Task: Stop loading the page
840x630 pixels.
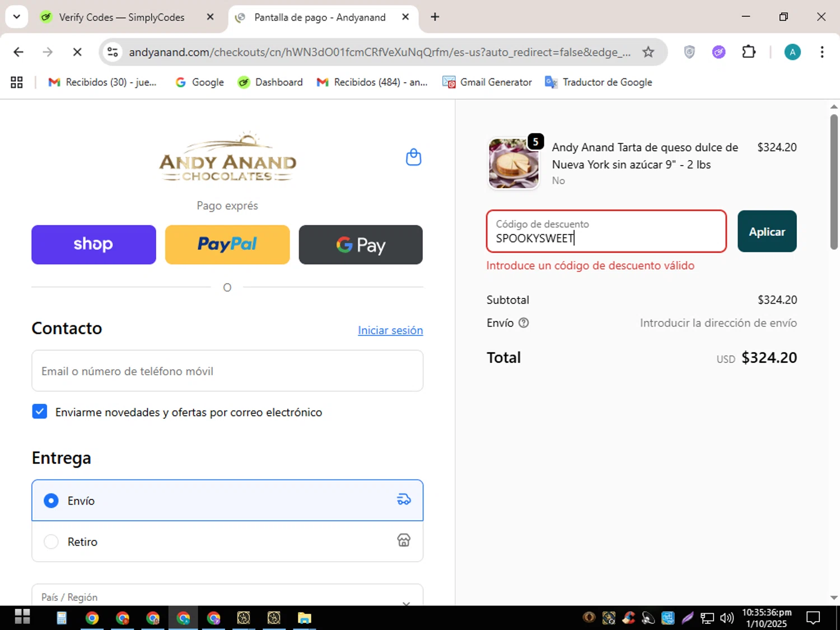Action: 77,52
